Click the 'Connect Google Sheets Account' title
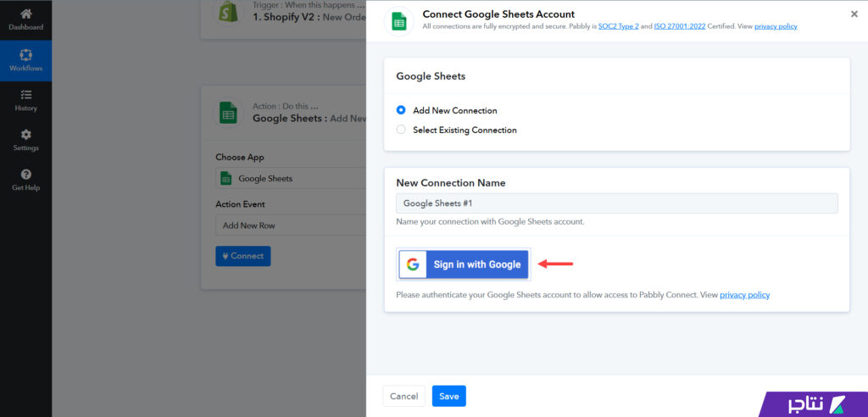Screen dimensions: 868x417 tap(498, 14)
